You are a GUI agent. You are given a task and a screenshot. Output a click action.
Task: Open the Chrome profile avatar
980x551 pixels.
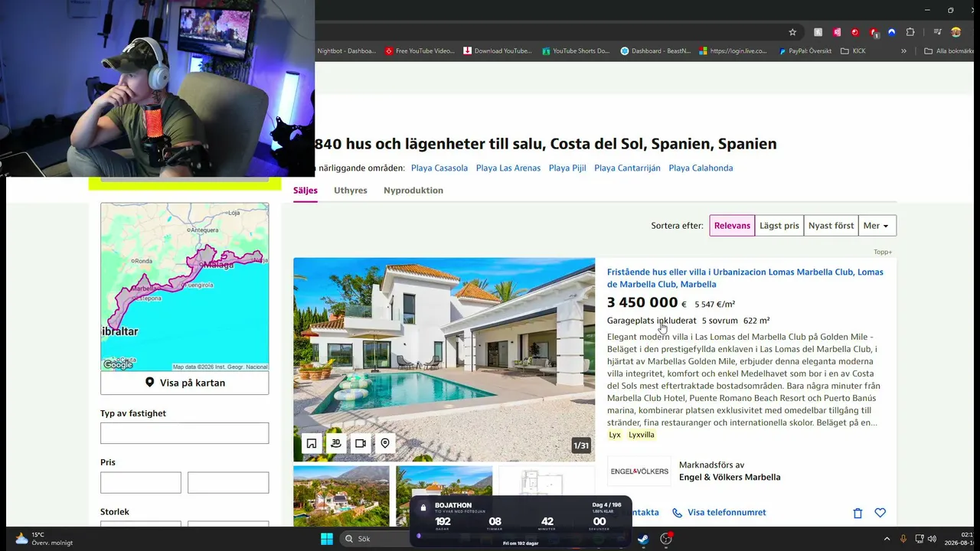click(955, 32)
